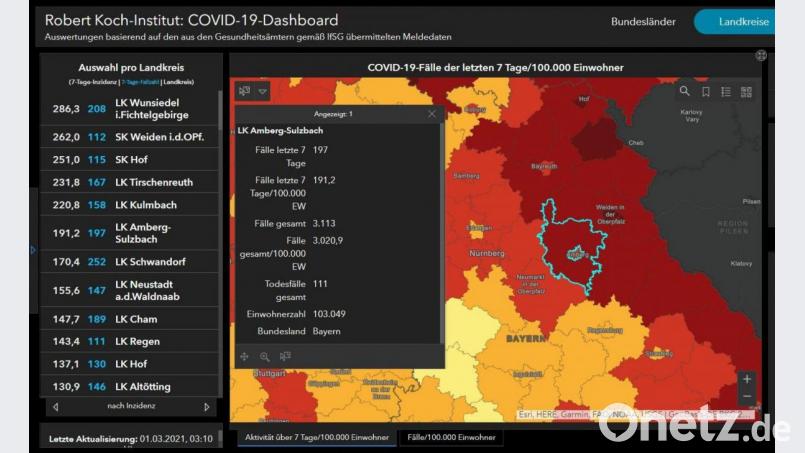Click the pan icon in popup footer
Viewport: 805px width, 453px height.
click(x=244, y=356)
